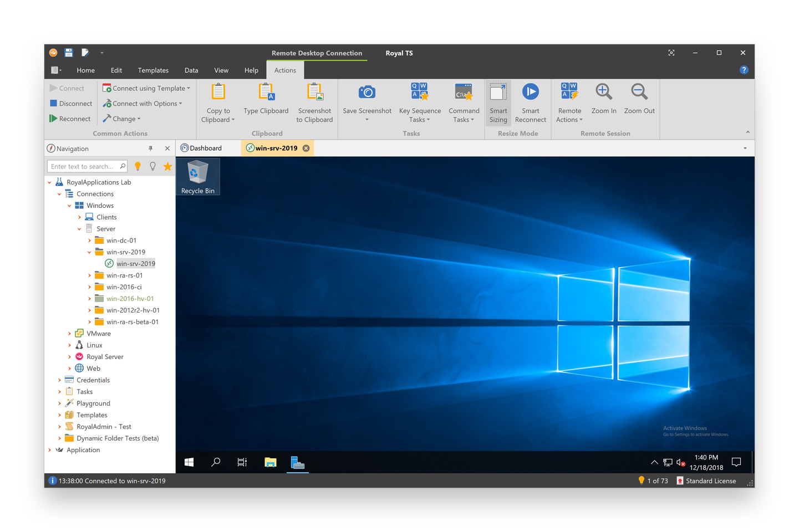The height and width of the screenshot is (532, 799).
Task: Collapse the Windows tree node
Action: click(69, 206)
